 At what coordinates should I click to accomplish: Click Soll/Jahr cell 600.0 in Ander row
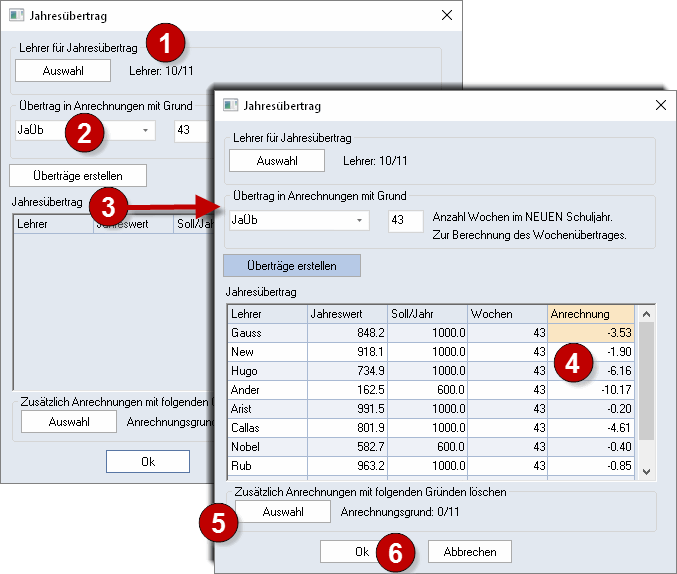point(427,390)
